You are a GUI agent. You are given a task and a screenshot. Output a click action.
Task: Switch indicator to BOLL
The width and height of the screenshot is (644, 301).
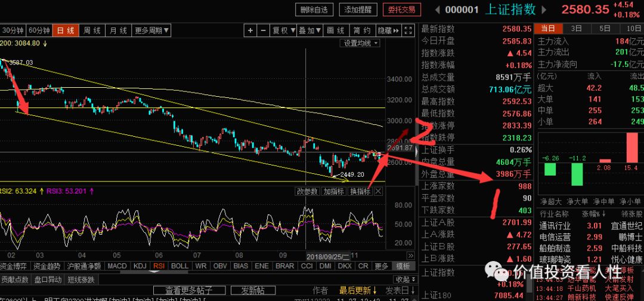(x=180, y=266)
